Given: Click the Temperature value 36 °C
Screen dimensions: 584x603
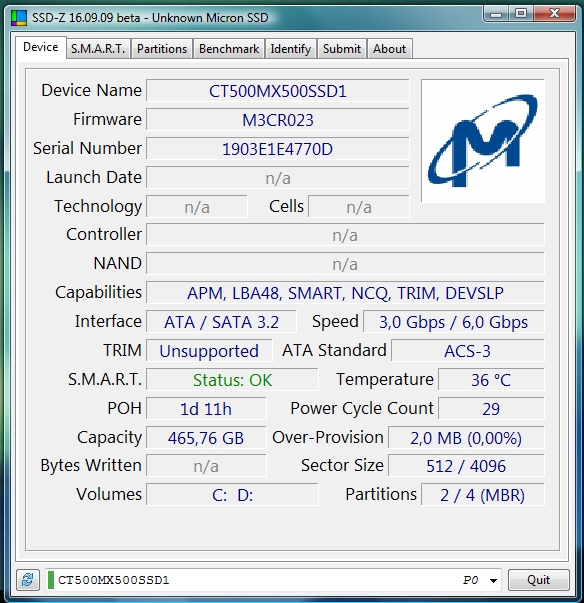Looking at the screenshot, I should pos(491,380).
